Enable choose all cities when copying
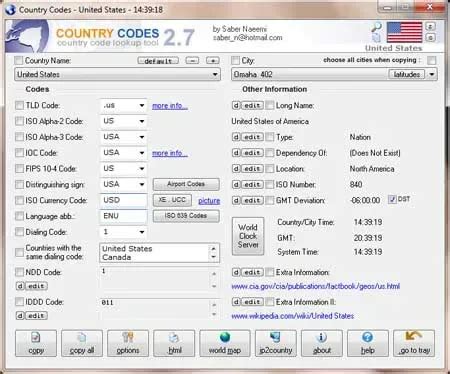 click(432, 60)
